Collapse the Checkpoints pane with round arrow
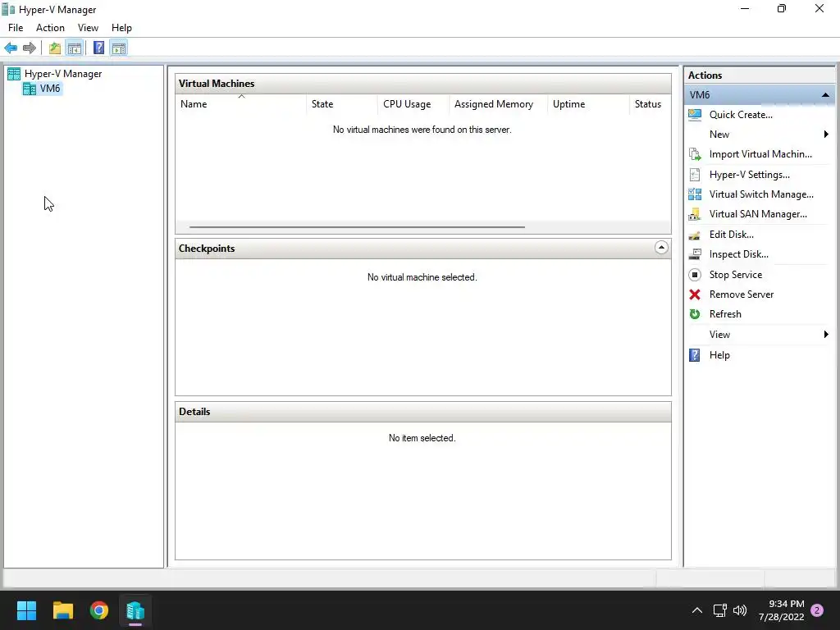The width and height of the screenshot is (840, 630). pos(661,248)
